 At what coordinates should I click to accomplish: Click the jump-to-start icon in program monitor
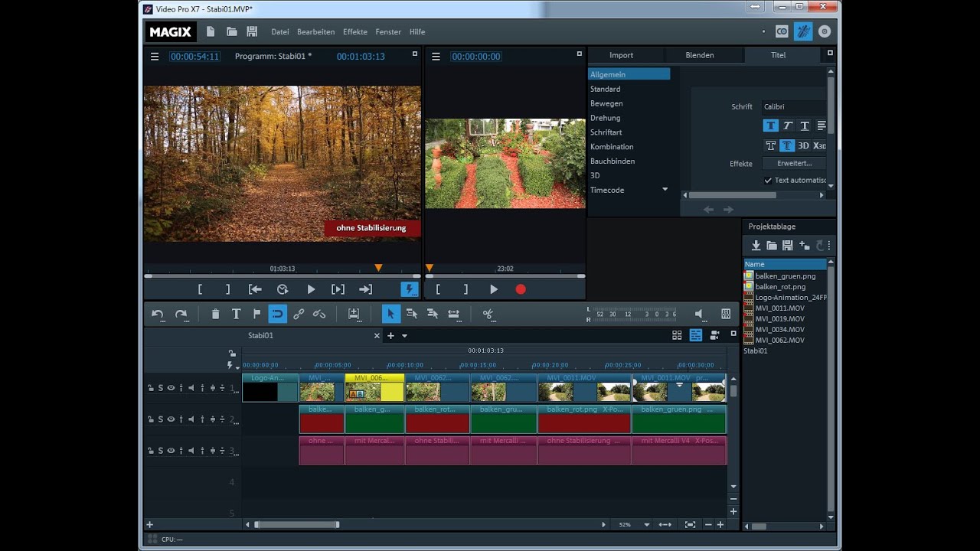tap(255, 289)
